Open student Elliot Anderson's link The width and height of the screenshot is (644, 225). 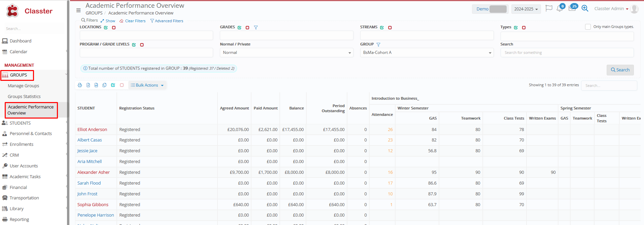pos(92,130)
